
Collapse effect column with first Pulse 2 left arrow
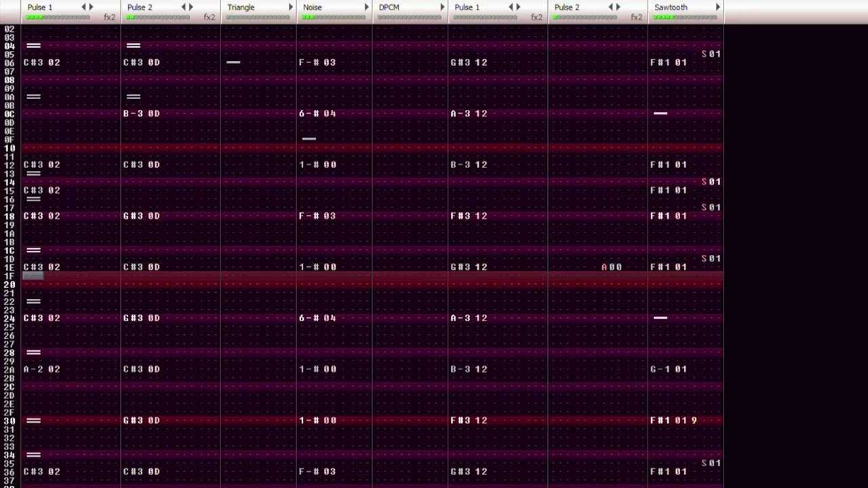[184, 7]
